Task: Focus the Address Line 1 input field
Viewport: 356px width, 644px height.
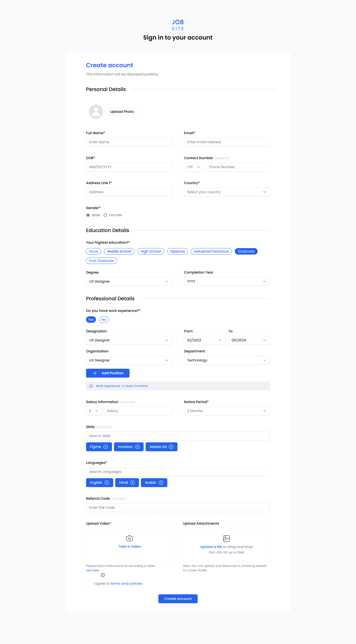Action: 129,192
